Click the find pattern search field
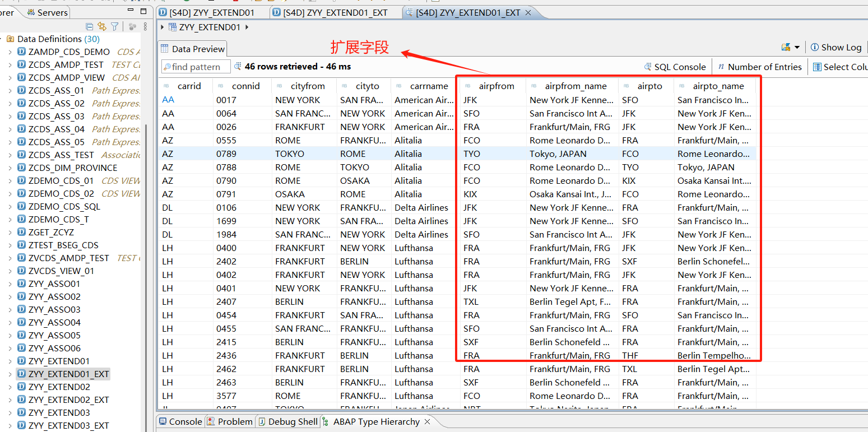The height and width of the screenshot is (432, 868). click(x=196, y=66)
